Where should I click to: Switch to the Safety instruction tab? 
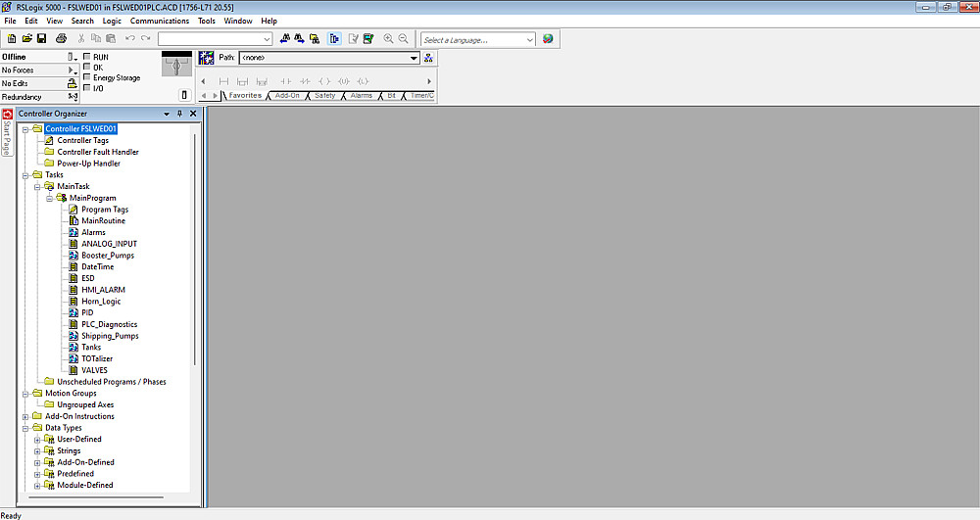pos(324,96)
